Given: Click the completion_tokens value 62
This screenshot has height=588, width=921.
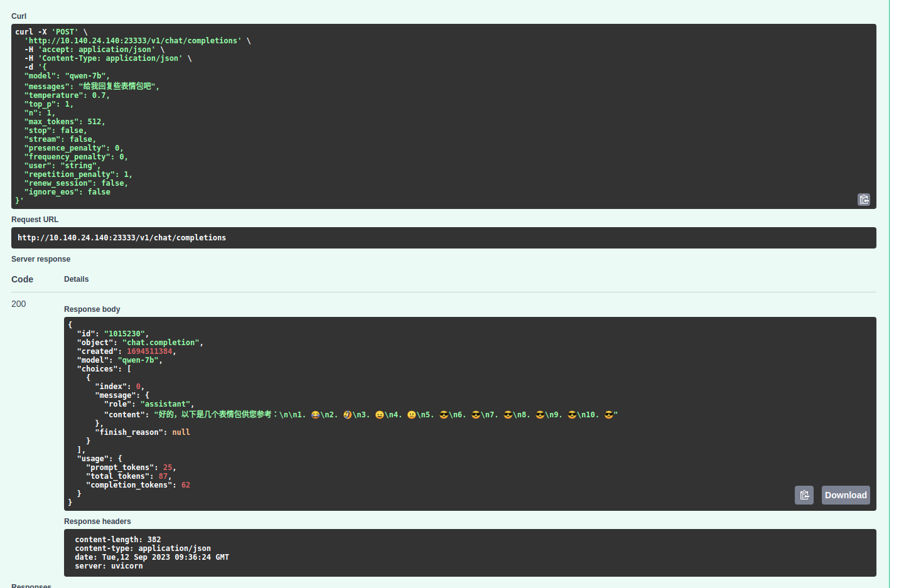Looking at the screenshot, I should [x=185, y=484].
